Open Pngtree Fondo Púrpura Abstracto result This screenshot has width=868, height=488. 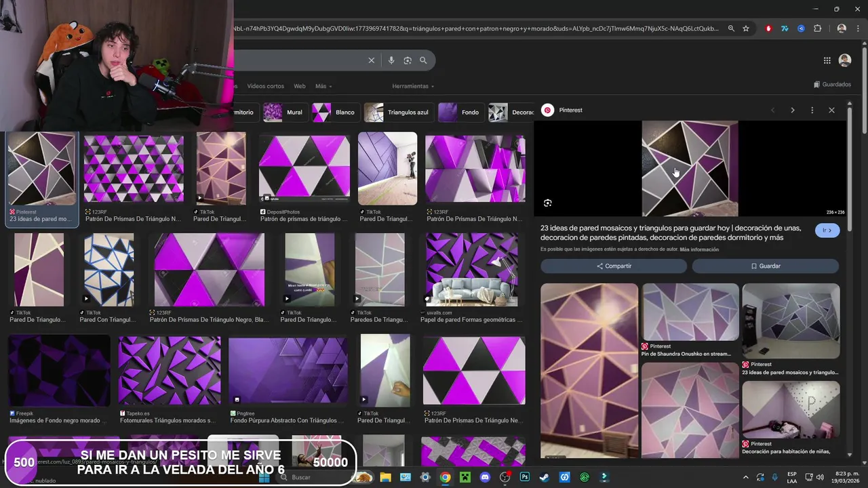click(x=288, y=380)
